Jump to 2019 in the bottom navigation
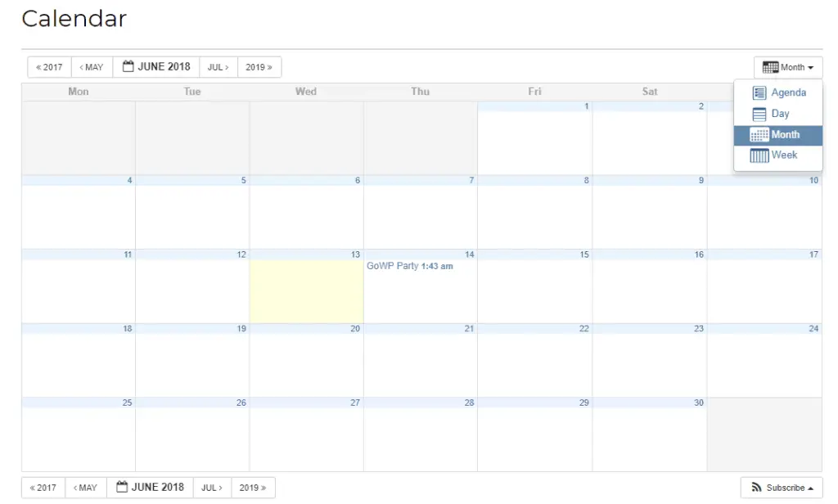The height and width of the screenshot is (504, 838). coord(253,488)
